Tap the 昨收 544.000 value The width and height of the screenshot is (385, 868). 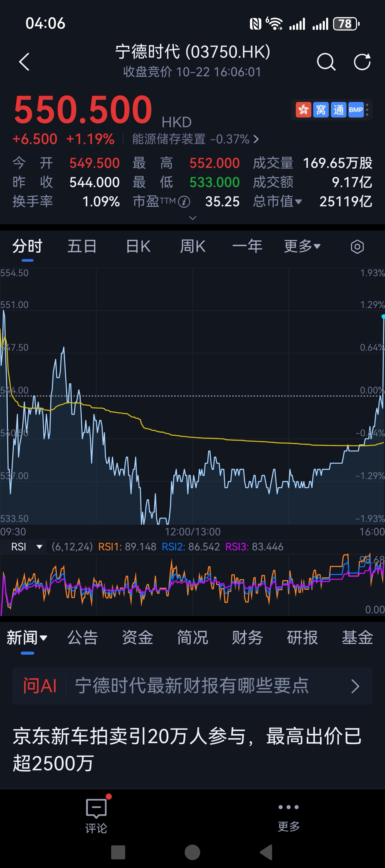(x=94, y=182)
